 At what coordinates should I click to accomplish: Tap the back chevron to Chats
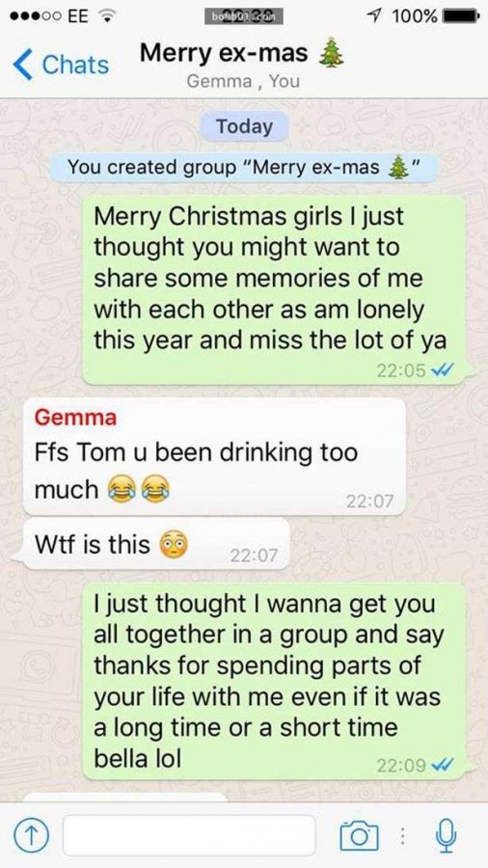click(22, 65)
